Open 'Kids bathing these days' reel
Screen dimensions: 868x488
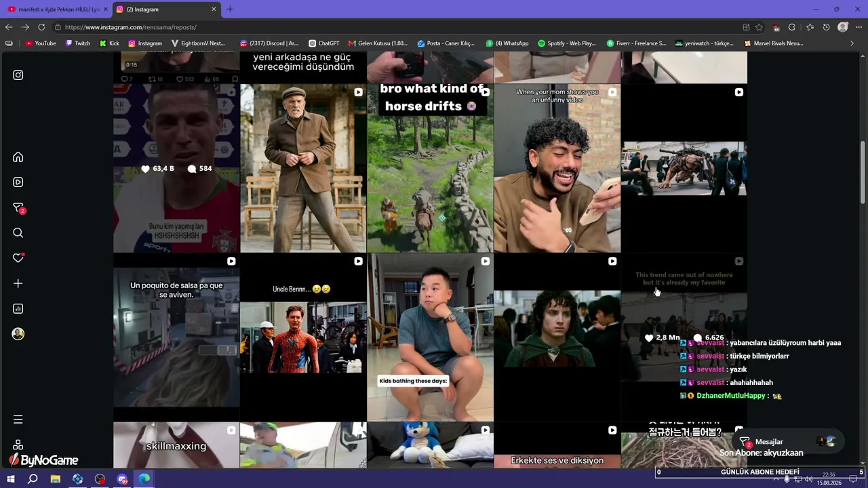tap(430, 338)
